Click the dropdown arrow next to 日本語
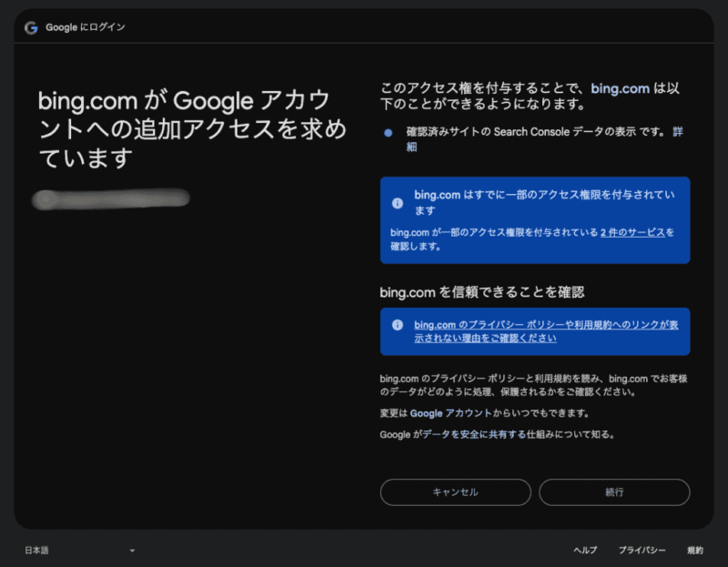 tap(132, 550)
